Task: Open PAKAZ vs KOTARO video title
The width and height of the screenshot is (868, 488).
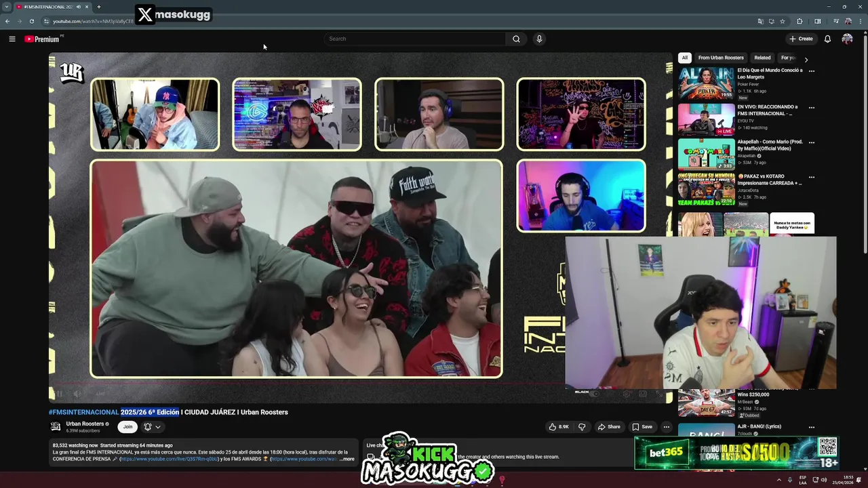Action: [x=770, y=180]
